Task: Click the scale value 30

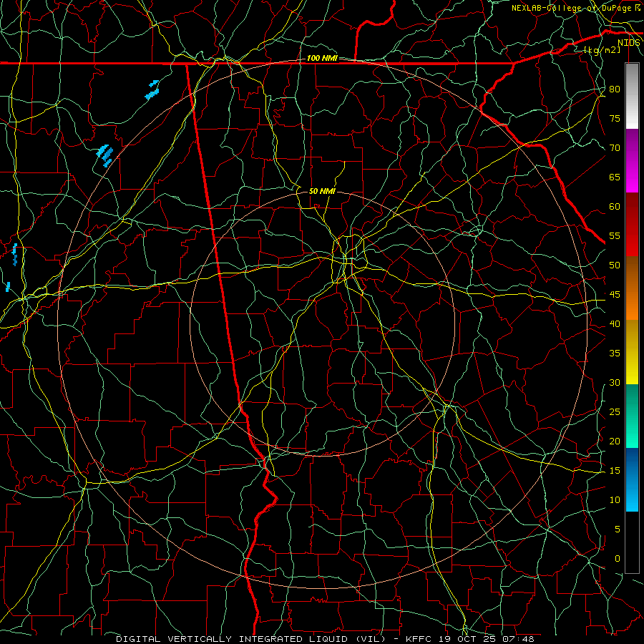Action: (x=615, y=383)
